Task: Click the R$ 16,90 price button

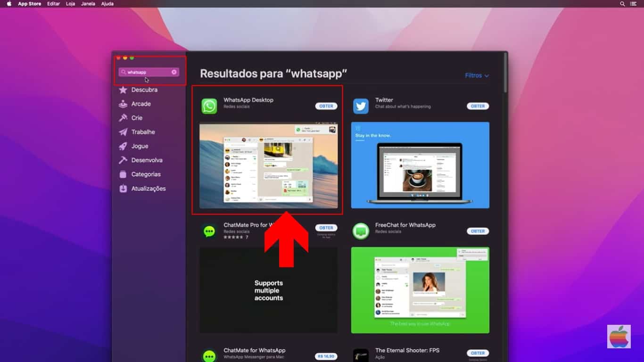Action: click(326, 356)
